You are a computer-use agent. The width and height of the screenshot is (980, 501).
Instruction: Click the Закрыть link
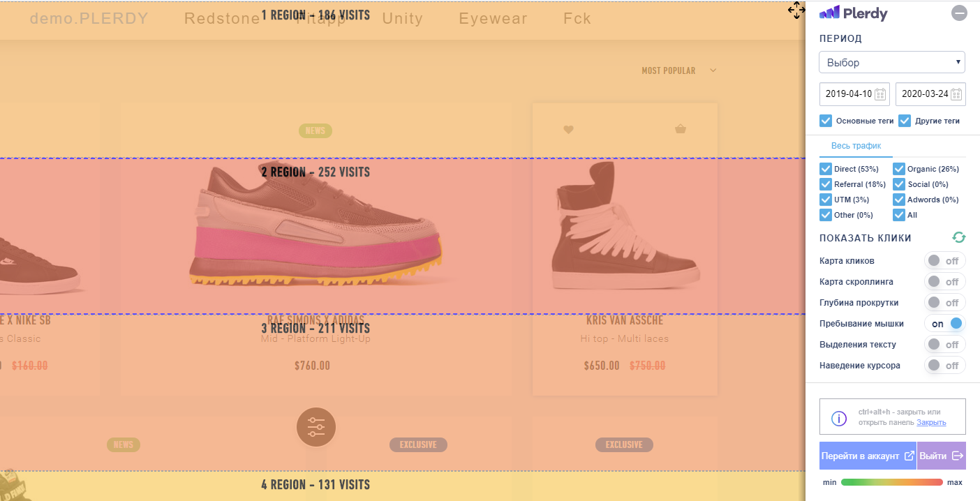click(x=931, y=422)
